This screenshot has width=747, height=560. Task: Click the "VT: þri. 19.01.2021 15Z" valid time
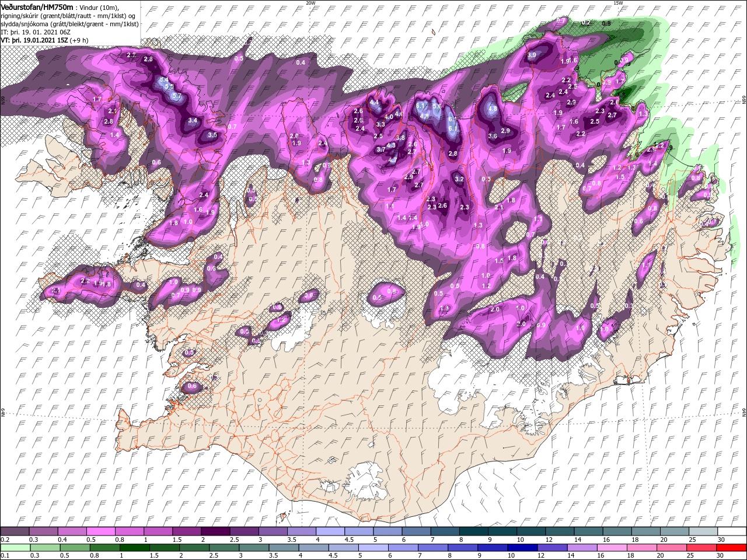(34, 40)
